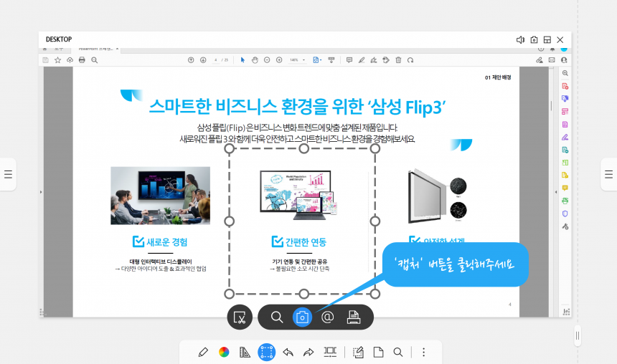Switch the window layout in the DESKTOP title bar

[x=547, y=39]
